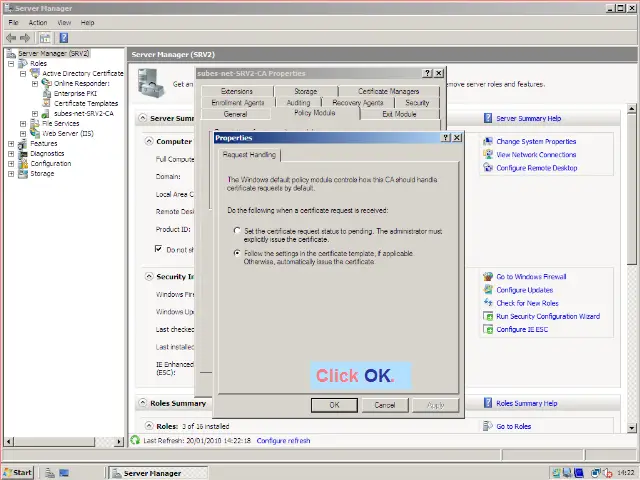The image size is (640, 480).
Task: Click the Certificate Templates tree icon
Action: [47, 103]
